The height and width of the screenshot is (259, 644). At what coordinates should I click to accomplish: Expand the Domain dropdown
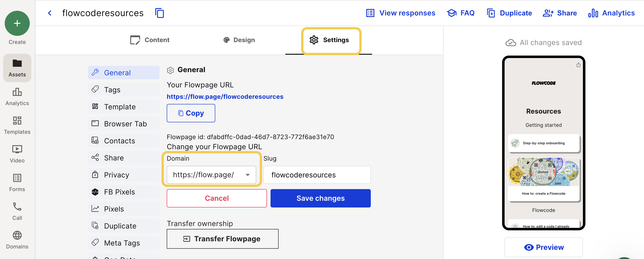click(211, 175)
